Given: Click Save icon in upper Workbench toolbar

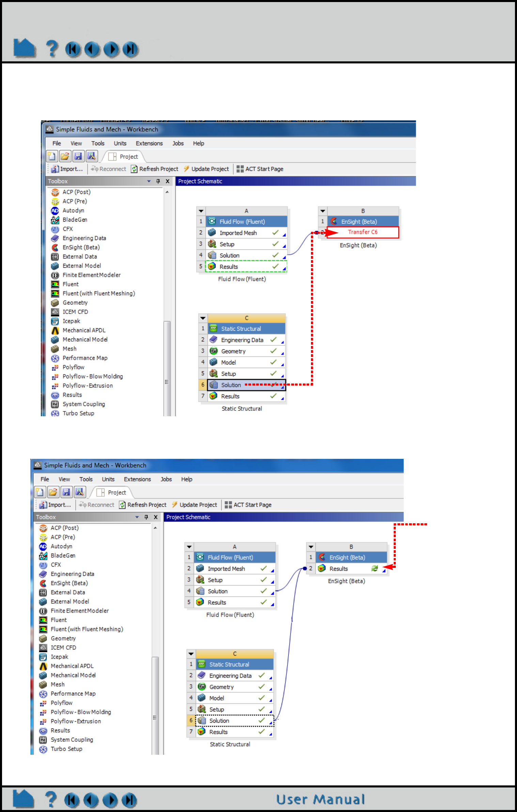Looking at the screenshot, I should [x=78, y=156].
